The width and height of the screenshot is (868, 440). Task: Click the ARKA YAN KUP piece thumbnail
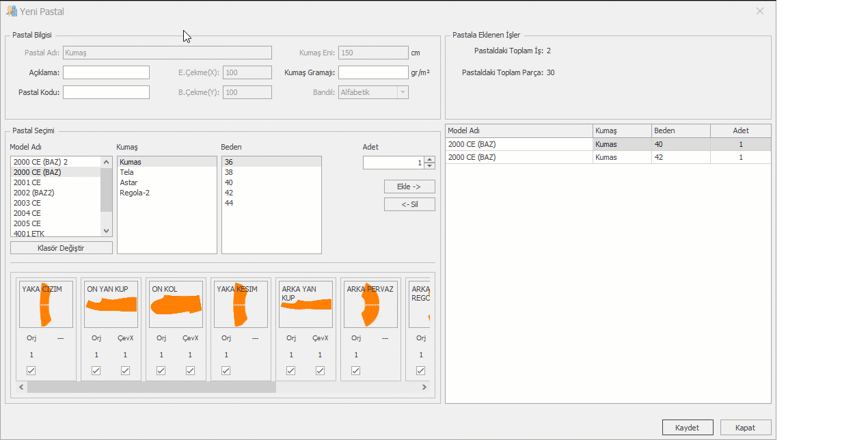point(306,304)
